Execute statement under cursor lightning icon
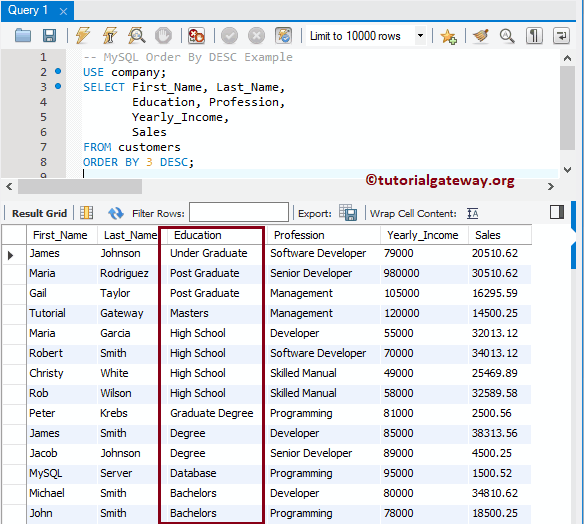The height and width of the screenshot is (524, 584). 110,36
